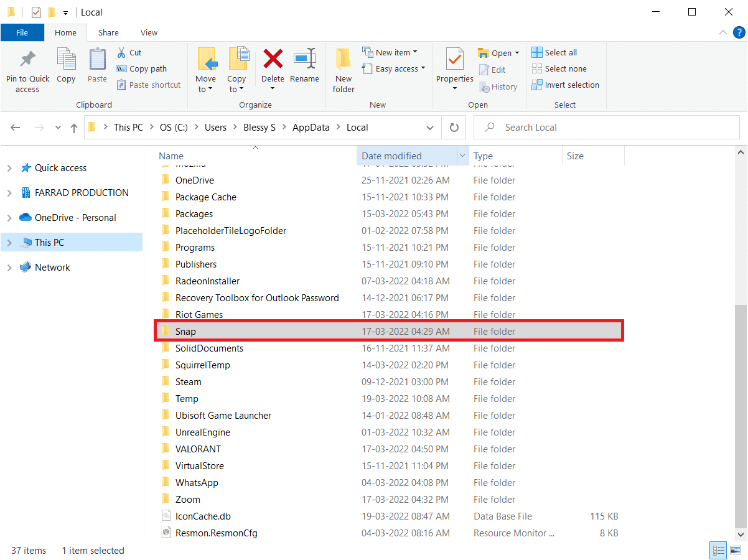Click Select all button
748x560 pixels.
pos(554,52)
